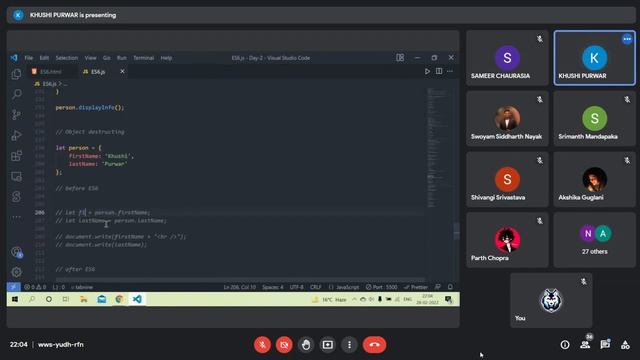Open Windows Start menu in shared screen
This screenshot has height=360, width=640.
click(15, 299)
